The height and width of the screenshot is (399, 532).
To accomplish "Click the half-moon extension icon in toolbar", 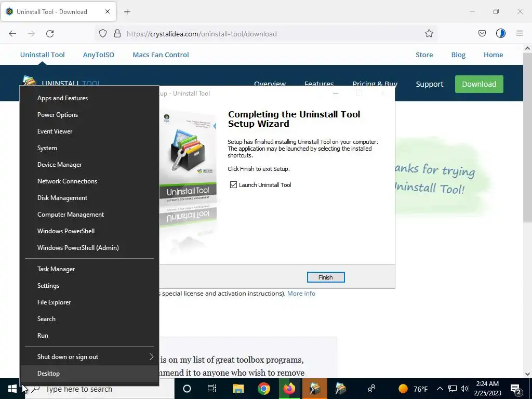I will 500,33.
